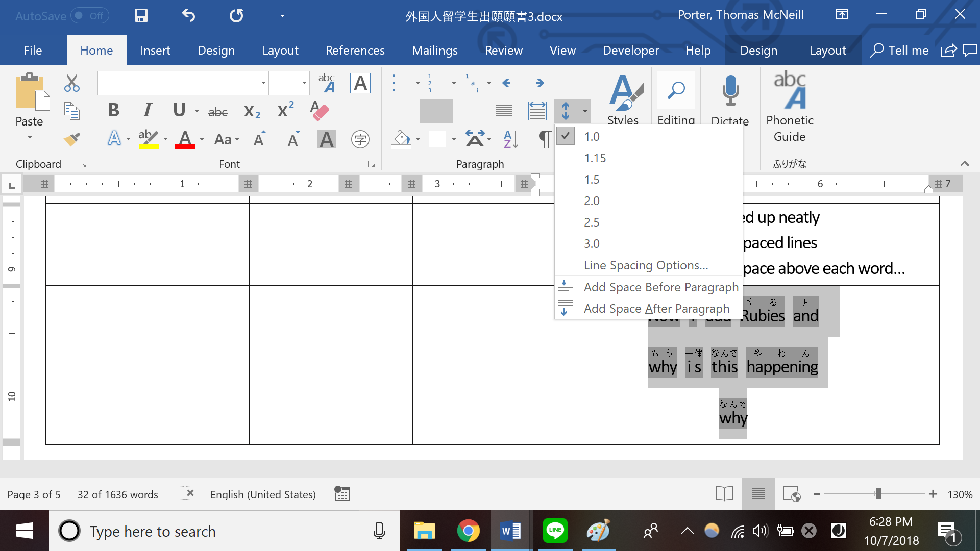Click the zoom slider handle
The width and height of the screenshot is (980, 551).
coord(878,494)
